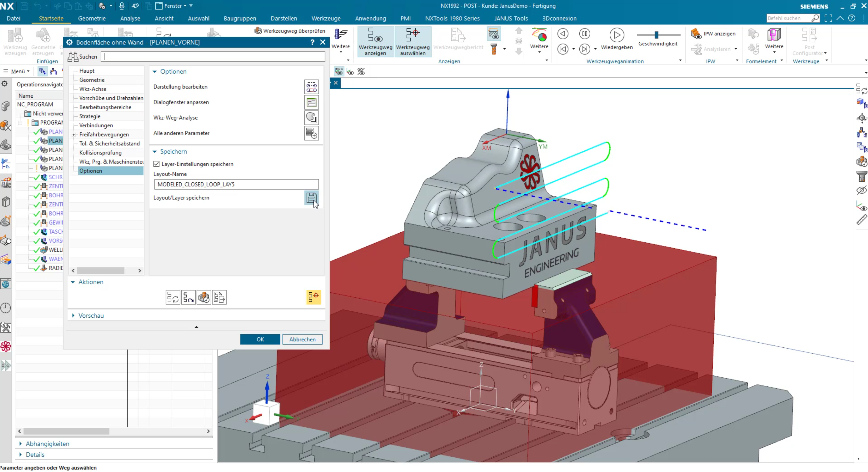This screenshot has width=868, height=472.
Task: Select the WELLI operation in navigator
Action: (56, 250)
